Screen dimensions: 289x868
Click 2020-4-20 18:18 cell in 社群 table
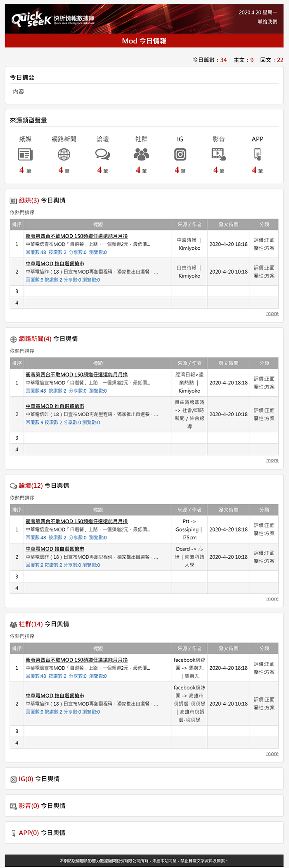[228, 668]
